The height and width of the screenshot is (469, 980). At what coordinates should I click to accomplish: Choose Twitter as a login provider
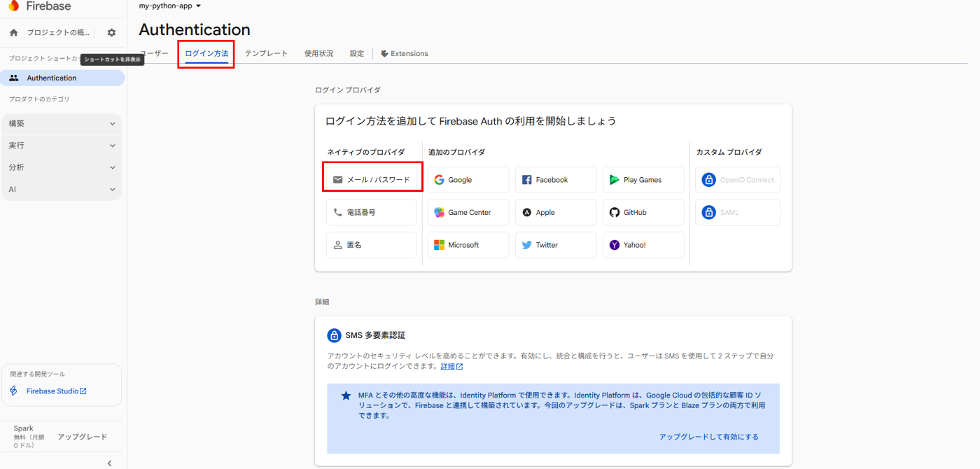[555, 244]
